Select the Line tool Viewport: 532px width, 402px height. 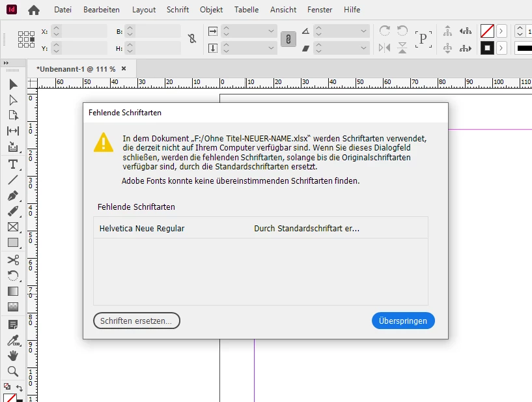(13, 180)
